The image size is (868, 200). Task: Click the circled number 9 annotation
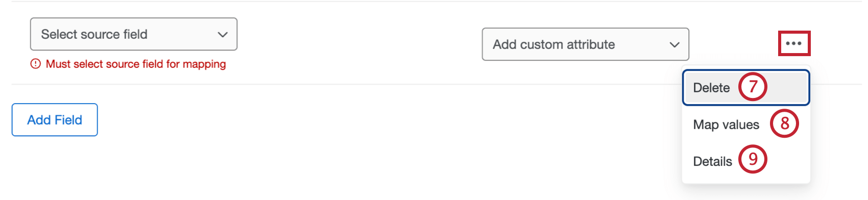click(753, 159)
